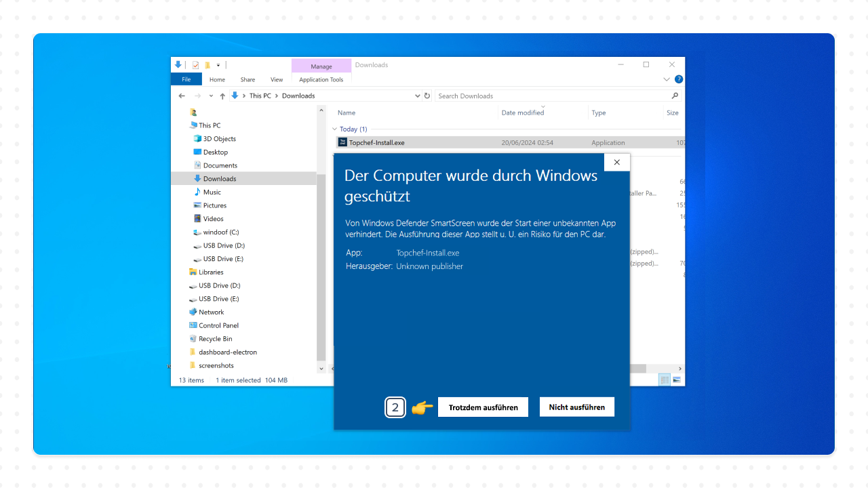Click the Properties quick access icon
This screenshot has height=488, width=868.
click(x=195, y=65)
